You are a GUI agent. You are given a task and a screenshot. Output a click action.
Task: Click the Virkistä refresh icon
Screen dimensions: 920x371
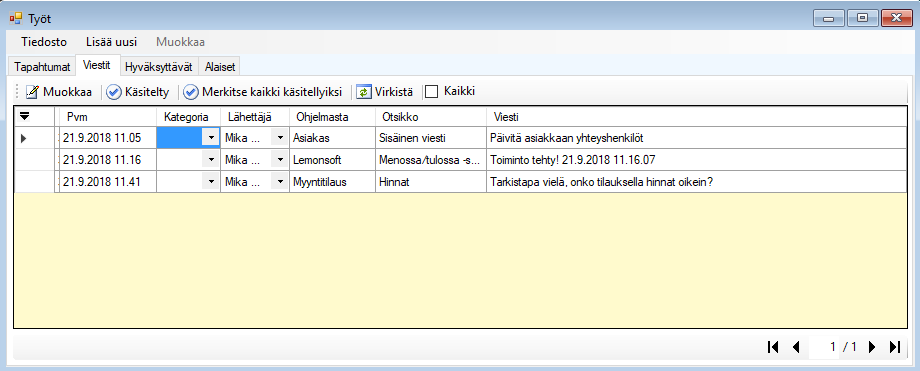[x=364, y=92]
